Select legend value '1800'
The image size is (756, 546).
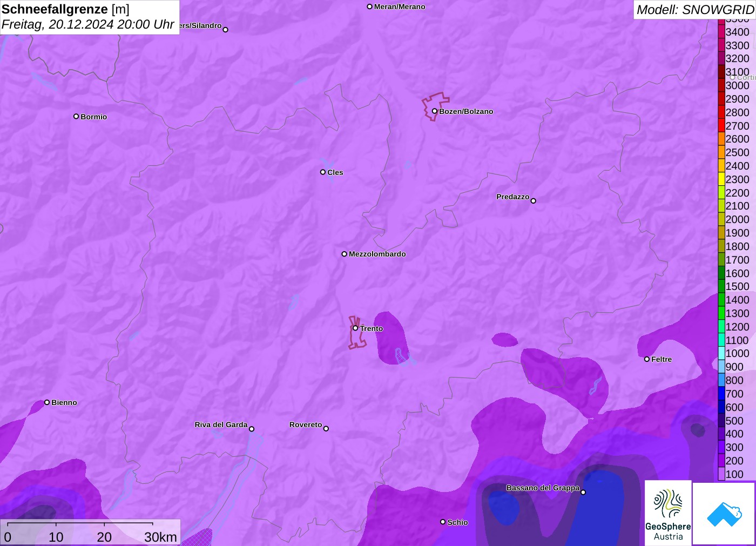(737, 246)
